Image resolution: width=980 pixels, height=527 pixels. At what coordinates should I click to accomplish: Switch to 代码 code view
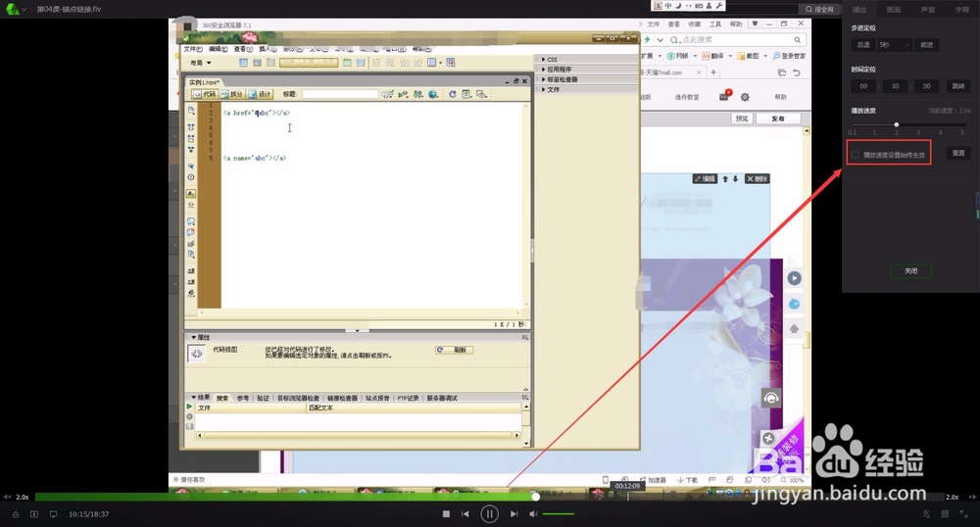(x=205, y=94)
